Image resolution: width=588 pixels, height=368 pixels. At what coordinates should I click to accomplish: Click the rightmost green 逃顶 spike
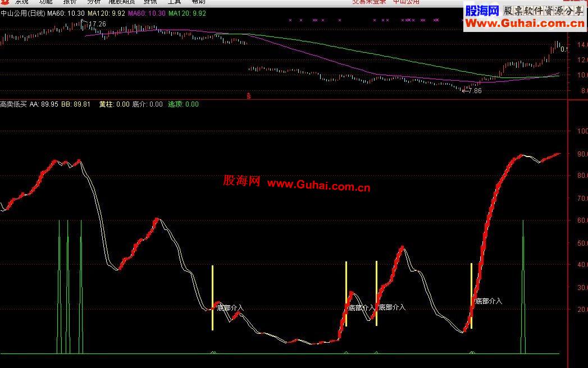click(523, 287)
